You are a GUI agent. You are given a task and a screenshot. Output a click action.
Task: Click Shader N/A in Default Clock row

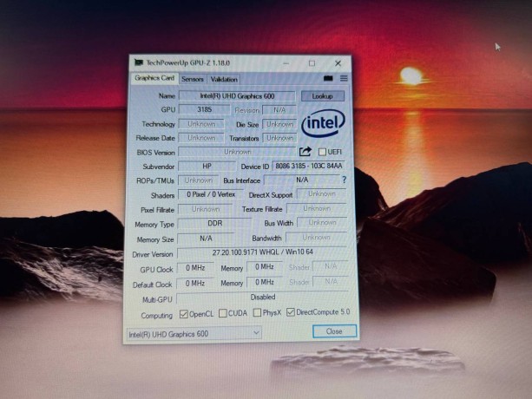pos(331,281)
